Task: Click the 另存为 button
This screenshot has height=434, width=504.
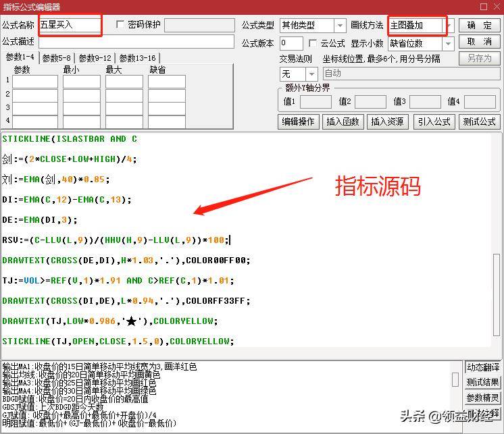Action: pos(479,59)
